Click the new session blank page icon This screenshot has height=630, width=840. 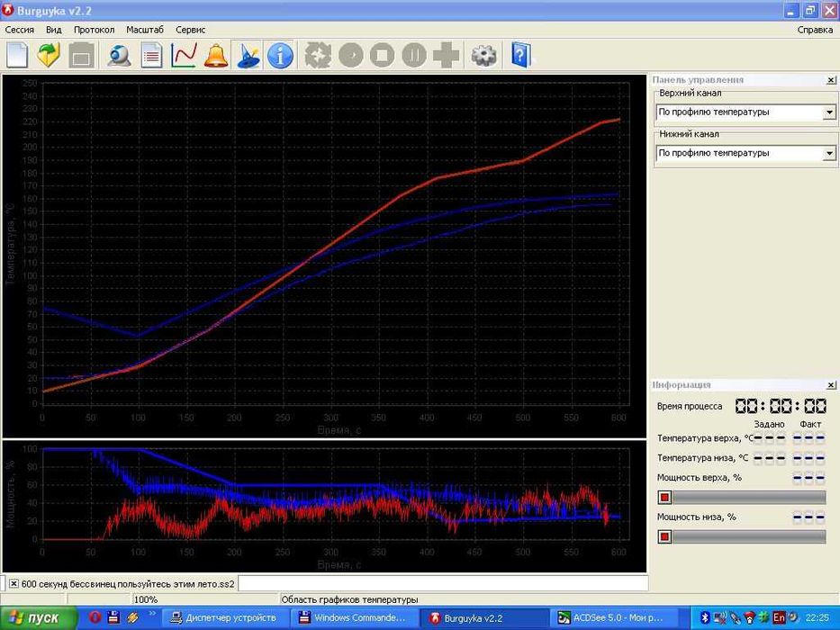18,55
